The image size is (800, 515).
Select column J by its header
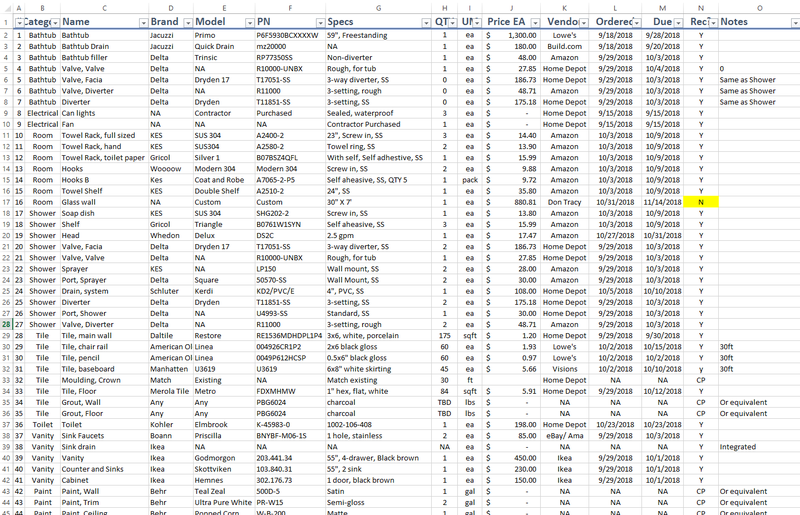(511, 8)
